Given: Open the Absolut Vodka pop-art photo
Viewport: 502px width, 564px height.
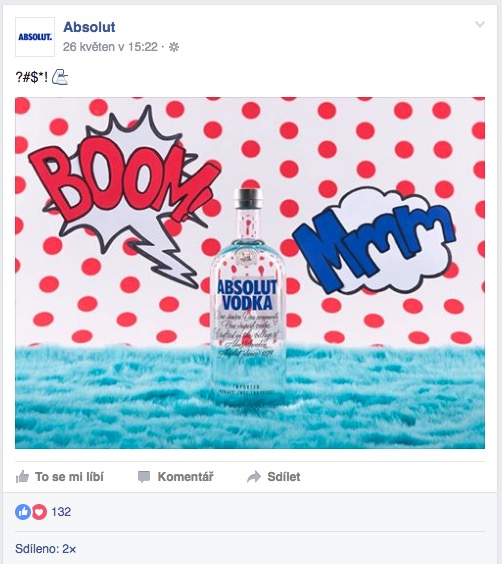Looking at the screenshot, I should (250, 273).
